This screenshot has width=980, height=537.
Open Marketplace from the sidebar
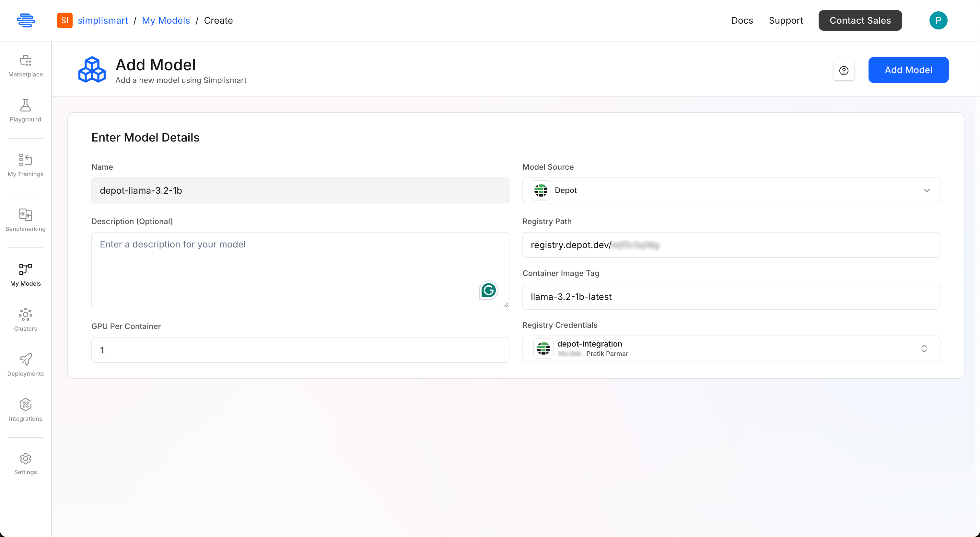26,66
